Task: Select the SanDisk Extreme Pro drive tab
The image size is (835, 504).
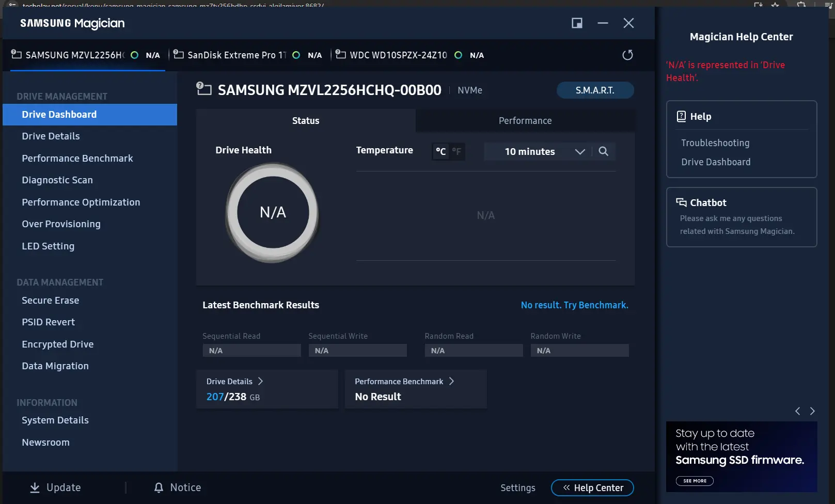Action: pos(248,55)
